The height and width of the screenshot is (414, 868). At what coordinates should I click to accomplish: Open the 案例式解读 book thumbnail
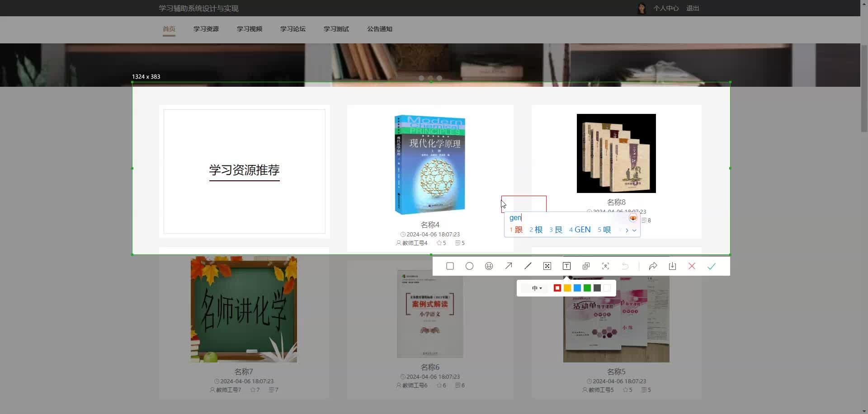click(x=430, y=314)
